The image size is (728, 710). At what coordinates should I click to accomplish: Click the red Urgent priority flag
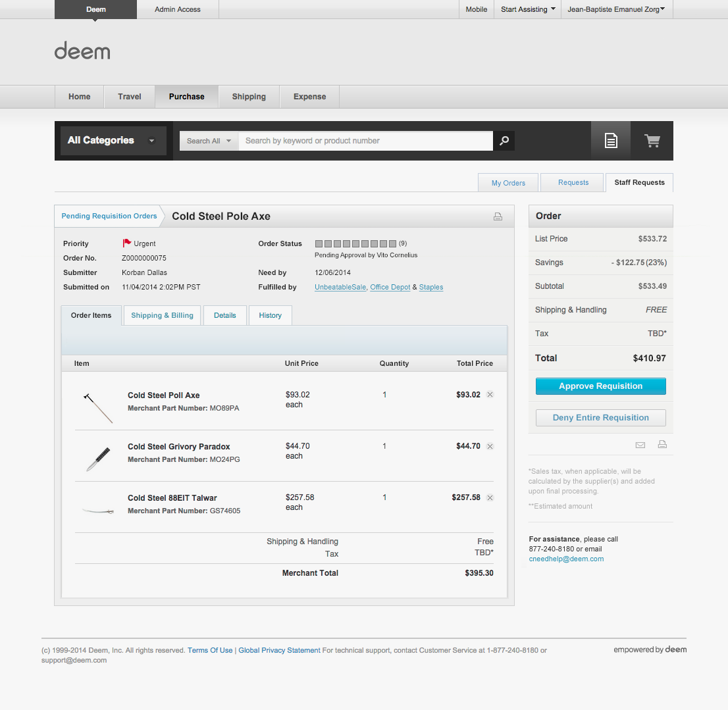(127, 243)
